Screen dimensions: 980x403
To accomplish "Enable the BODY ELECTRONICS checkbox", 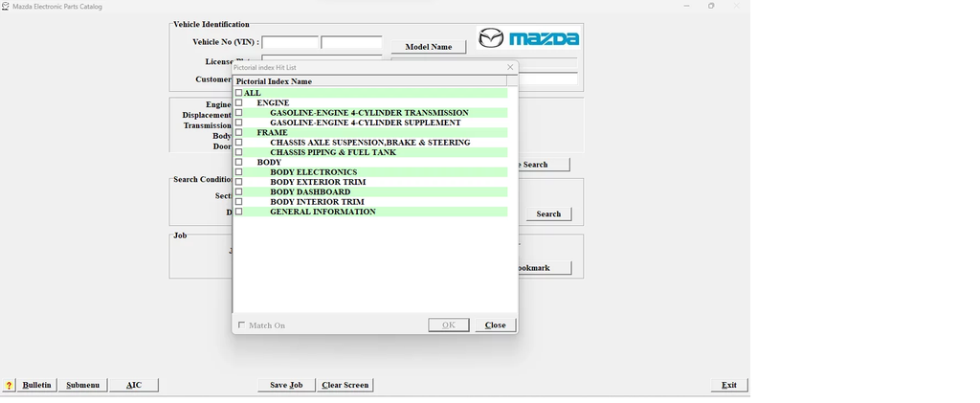I will 239,172.
